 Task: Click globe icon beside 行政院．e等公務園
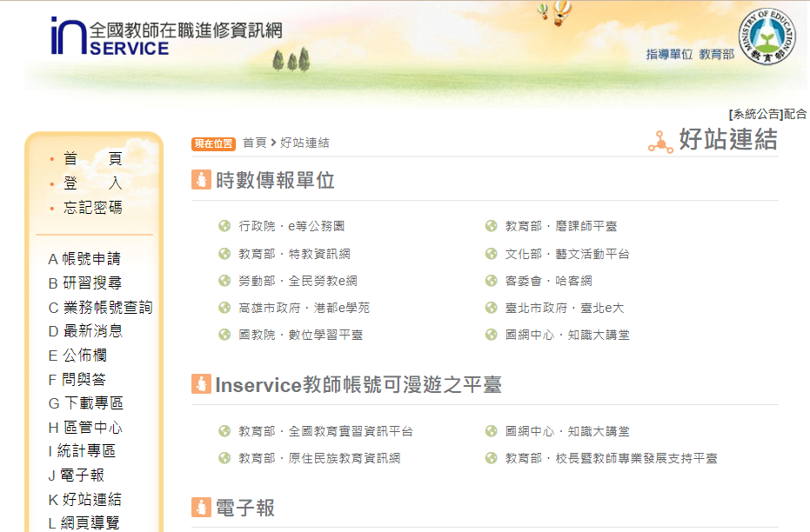pos(224,226)
